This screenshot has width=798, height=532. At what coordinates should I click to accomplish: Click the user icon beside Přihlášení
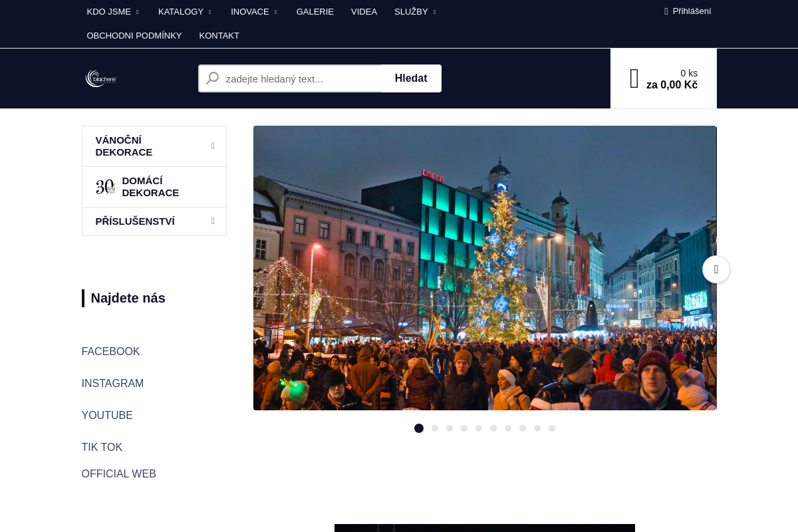point(666,11)
